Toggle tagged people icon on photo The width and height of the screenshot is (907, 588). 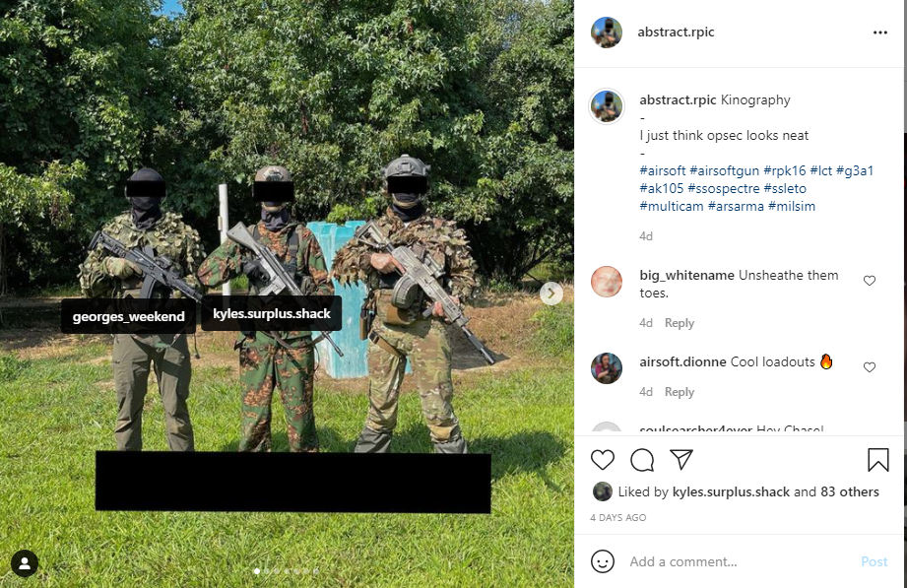(x=25, y=563)
